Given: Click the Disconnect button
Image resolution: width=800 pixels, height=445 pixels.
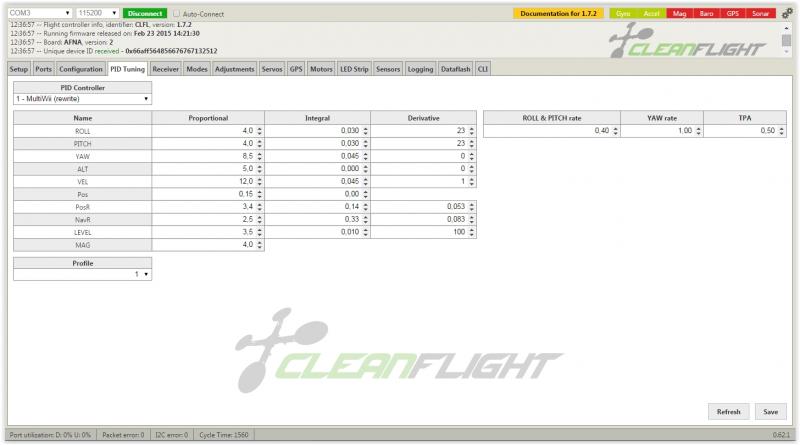Looking at the screenshot, I should pyautogui.click(x=145, y=13).
